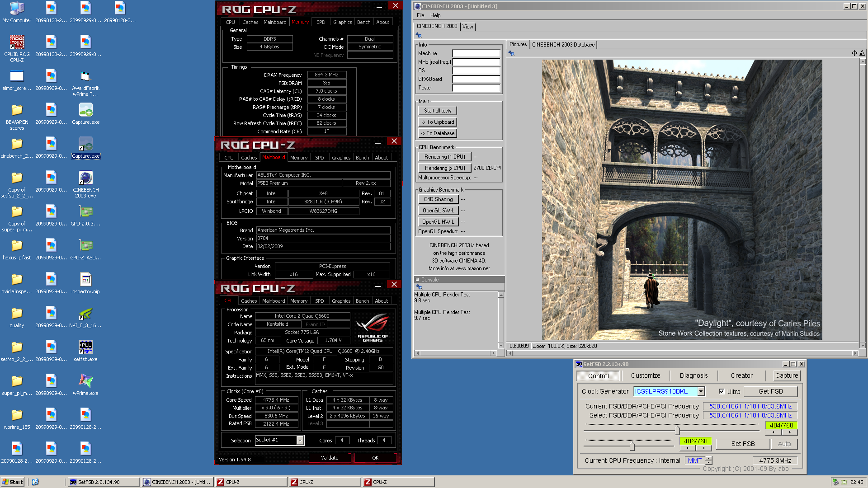Click the GFX-Board input field
This screenshot has width=868, height=488.
[476, 79]
